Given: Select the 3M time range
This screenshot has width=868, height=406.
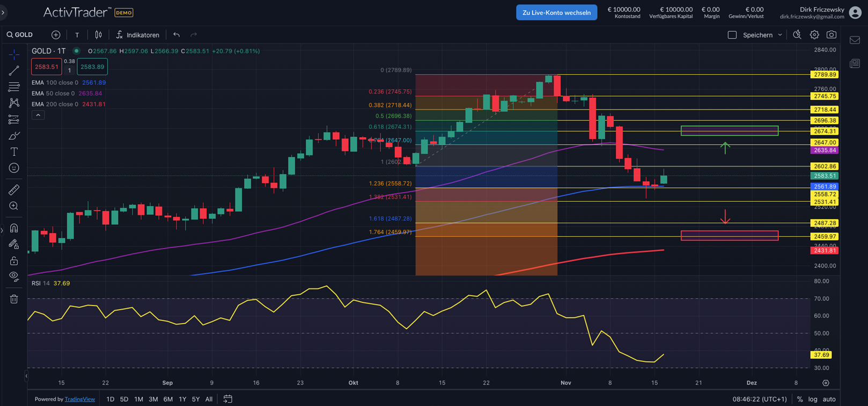Looking at the screenshot, I should click(153, 399).
